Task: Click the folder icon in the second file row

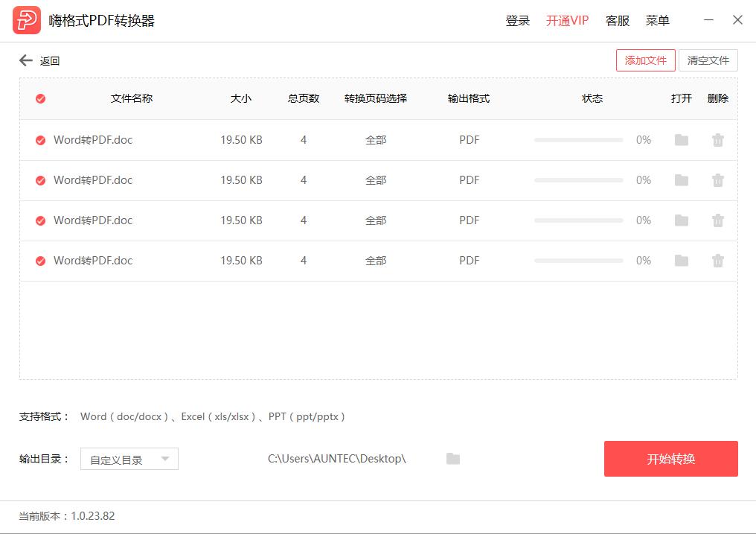Action: (681, 179)
